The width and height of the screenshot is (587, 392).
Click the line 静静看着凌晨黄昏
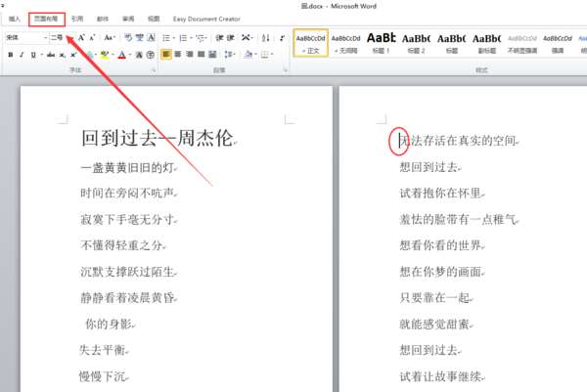pyautogui.click(x=127, y=298)
